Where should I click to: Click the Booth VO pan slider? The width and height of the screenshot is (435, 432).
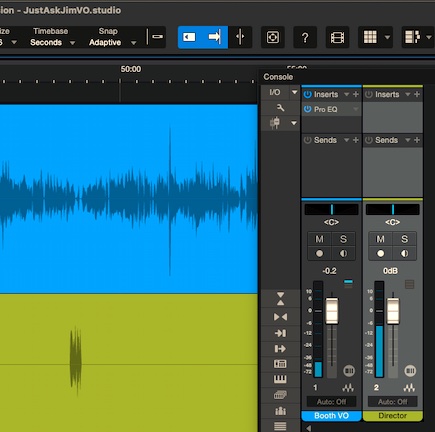point(331,209)
